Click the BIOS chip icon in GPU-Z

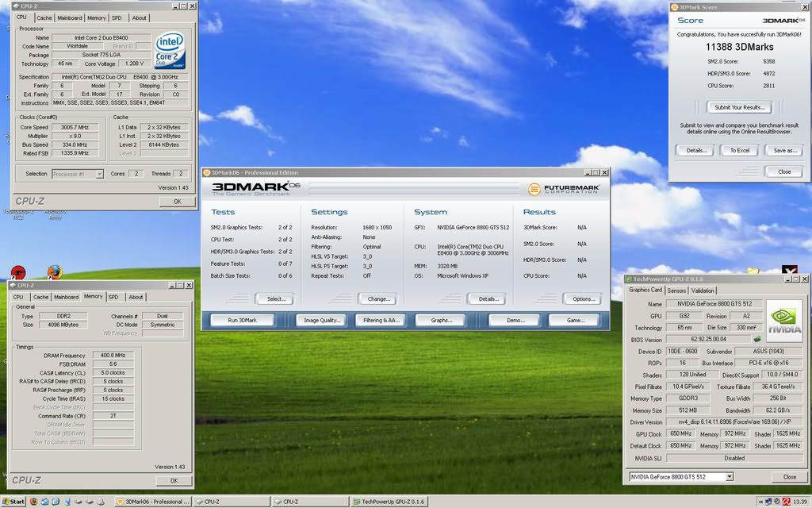pyautogui.click(x=756, y=339)
